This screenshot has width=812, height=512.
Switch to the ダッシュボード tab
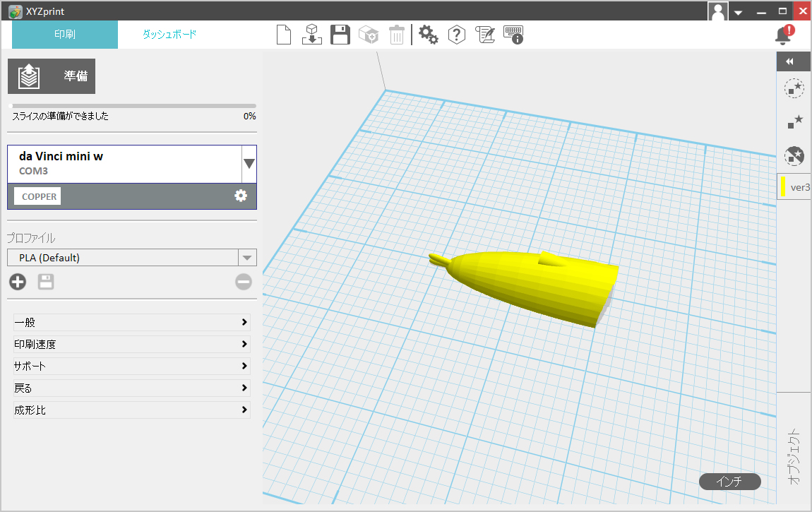pos(169,34)
